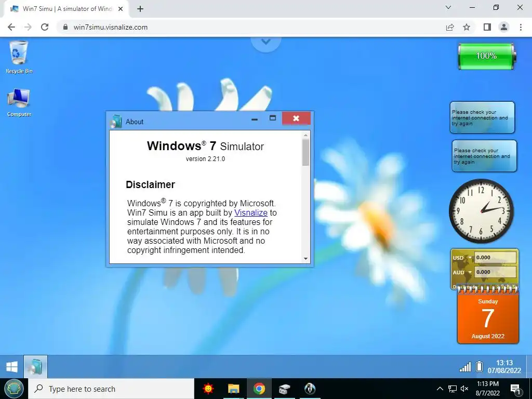Click the Type here to search box
This screenshot has width=532, height=399.
coord(111,389)
